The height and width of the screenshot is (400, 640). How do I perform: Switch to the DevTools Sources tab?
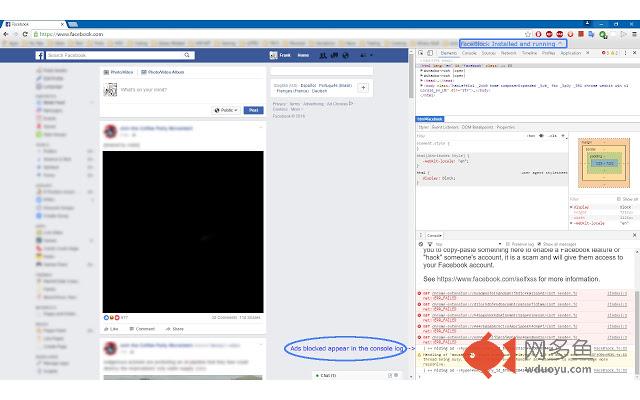tap(488, 53)
